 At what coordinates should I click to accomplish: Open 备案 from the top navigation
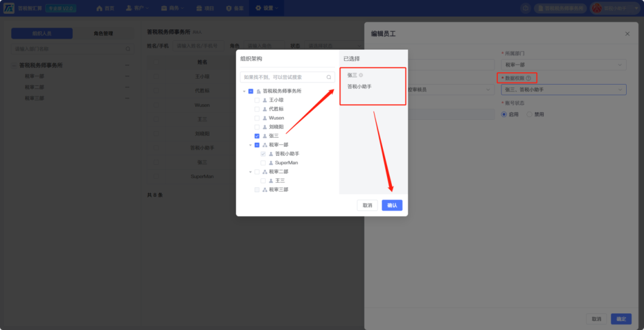[236, 8]
